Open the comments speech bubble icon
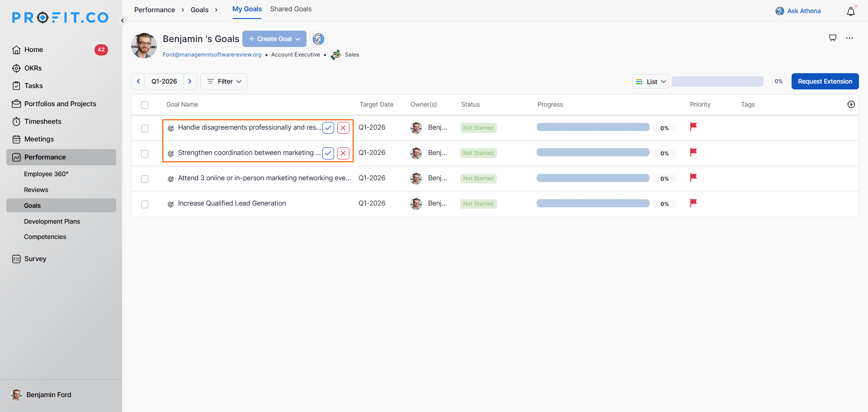This screenshot has height=412, width=868. click(833, 38)
